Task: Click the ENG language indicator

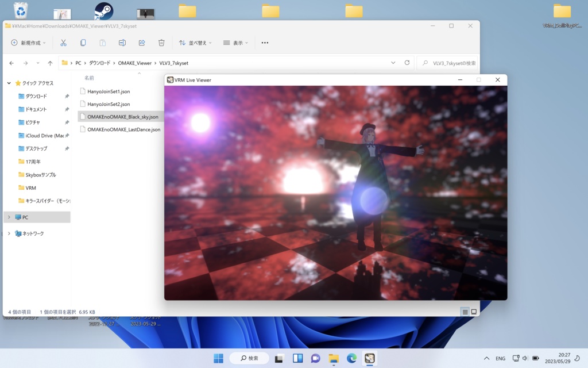Action: (x=500, y=359)
